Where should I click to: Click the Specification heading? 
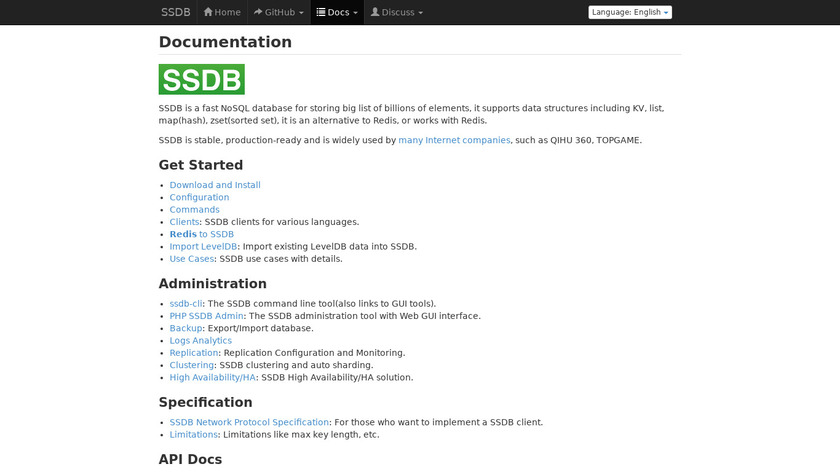click(x=205, y=402)
